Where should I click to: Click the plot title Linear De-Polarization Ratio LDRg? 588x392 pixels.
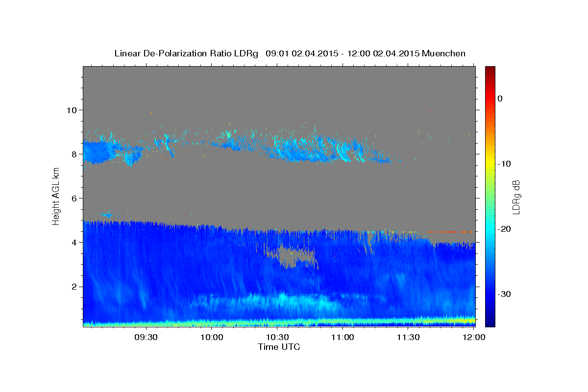(x=186, y=53)
